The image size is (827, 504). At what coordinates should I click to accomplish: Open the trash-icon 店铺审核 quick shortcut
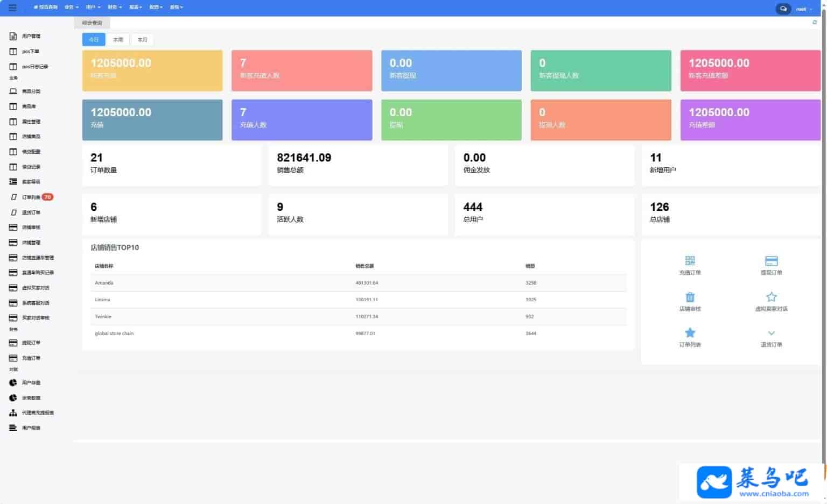[690, 301]
